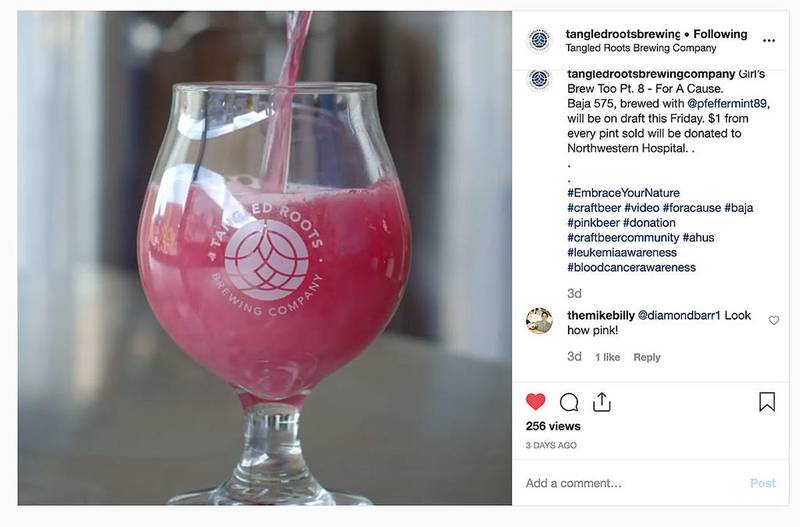The image size is (800, 527).
Task: Open the @pfeffermint89 mention
Action: pos(727,104)
